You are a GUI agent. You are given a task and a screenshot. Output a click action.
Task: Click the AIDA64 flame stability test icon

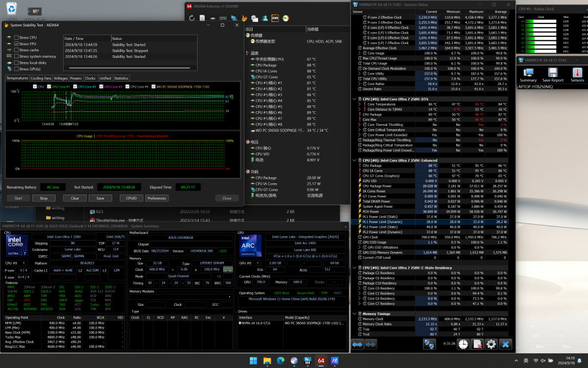[x=244, y=18]
